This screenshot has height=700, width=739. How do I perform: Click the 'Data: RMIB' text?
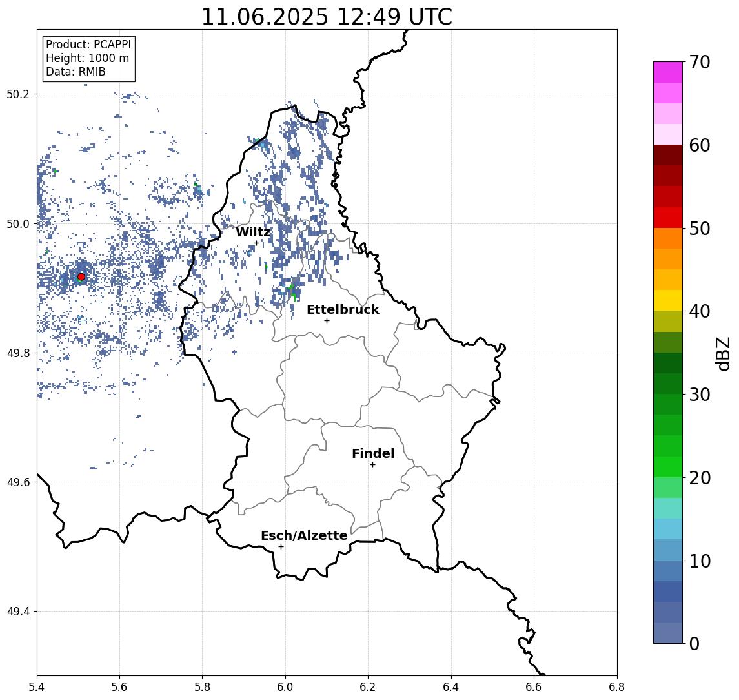click(76, 72)
